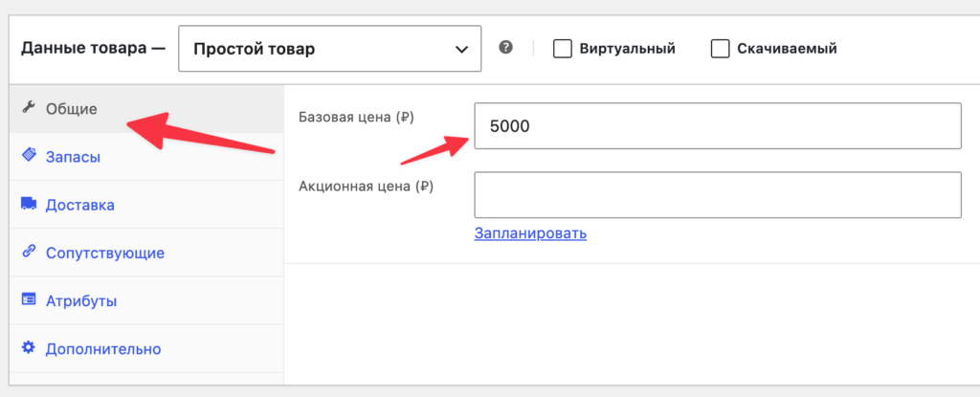The height and width of the screenshot is (397, 980).
Task: Open the Дополнительно tab
Action: tap(146, 349)
